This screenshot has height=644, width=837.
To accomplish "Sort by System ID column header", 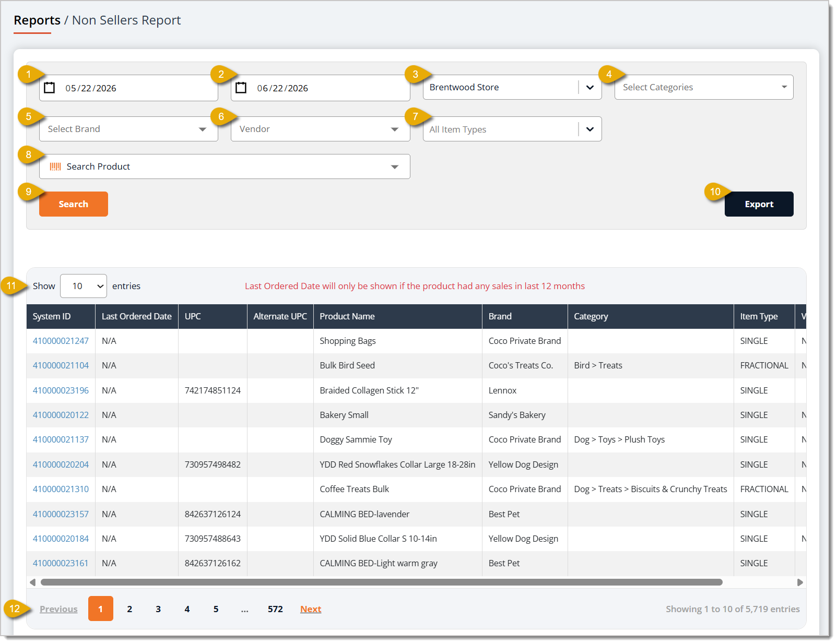I will pyautogui.click(x=61, y=316).
